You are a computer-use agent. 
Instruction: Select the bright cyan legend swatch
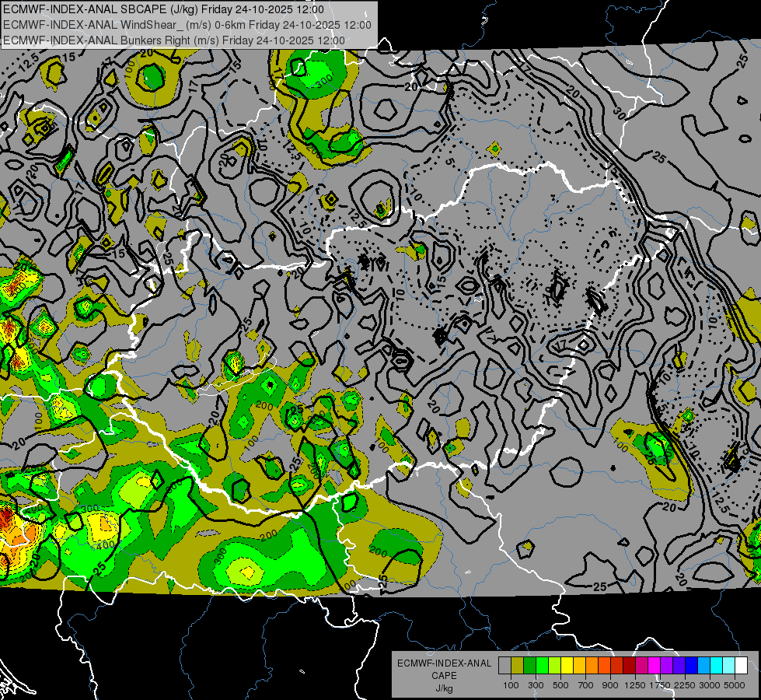click(717, 665)
